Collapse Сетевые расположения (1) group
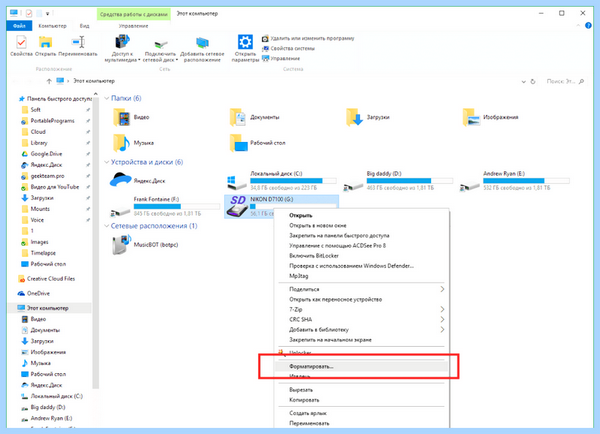 pos(107,226)
